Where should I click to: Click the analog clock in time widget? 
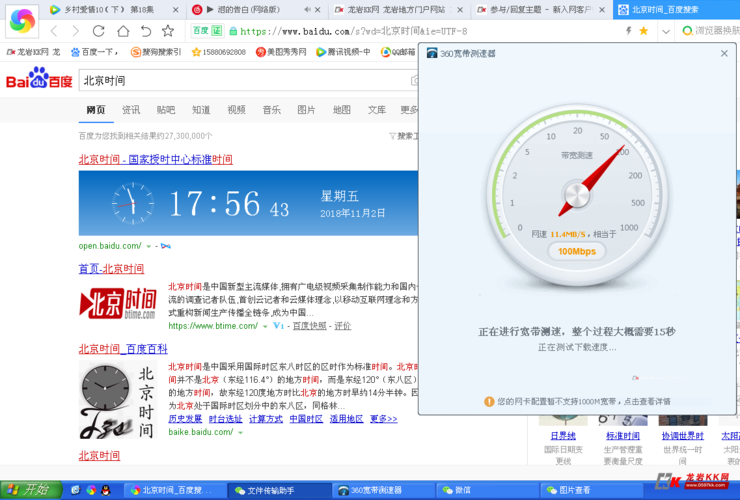coord(133,203)
